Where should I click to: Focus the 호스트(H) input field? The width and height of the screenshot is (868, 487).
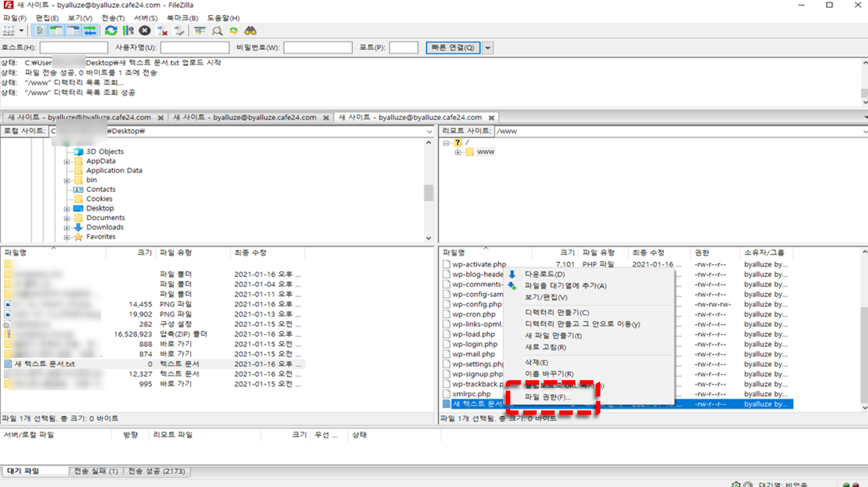click(73, 48)
